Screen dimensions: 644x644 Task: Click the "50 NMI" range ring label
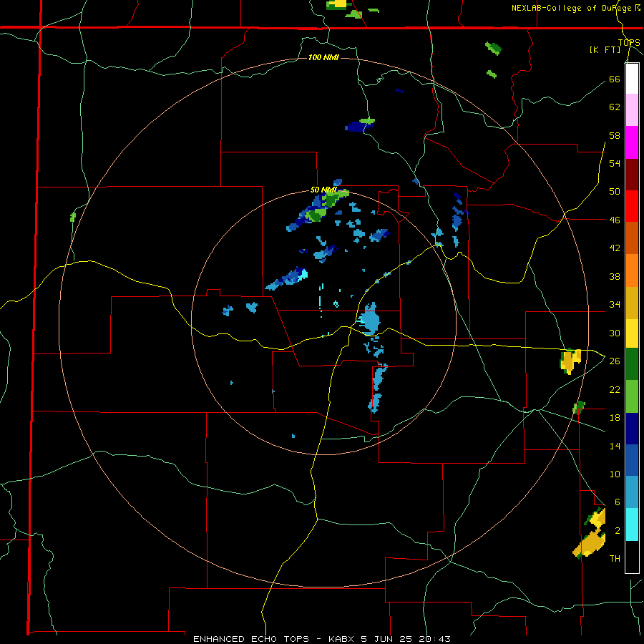323,190
